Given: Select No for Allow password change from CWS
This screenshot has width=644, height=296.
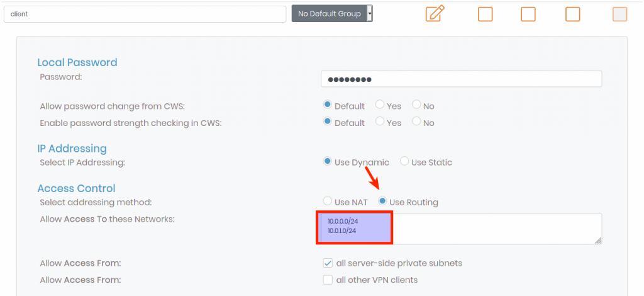Looking at the screenshot, I should [416, 105].
